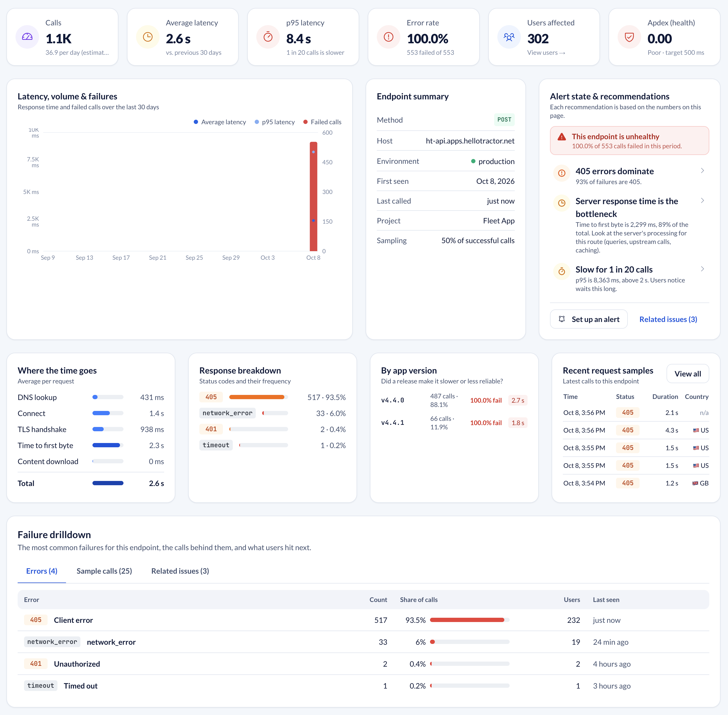Click View all for recent request samples
Viewport: 728px width, 715px height.
(x=687, y=374)
